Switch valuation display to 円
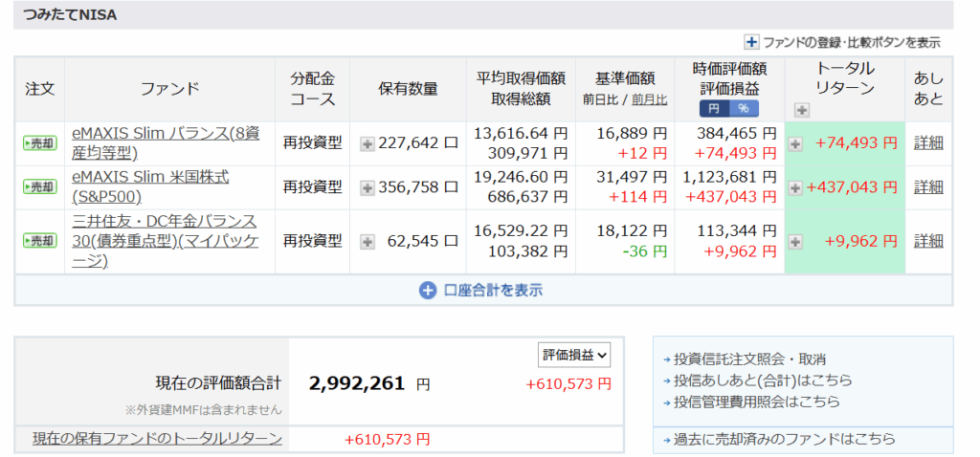 [x=714, y=109]
